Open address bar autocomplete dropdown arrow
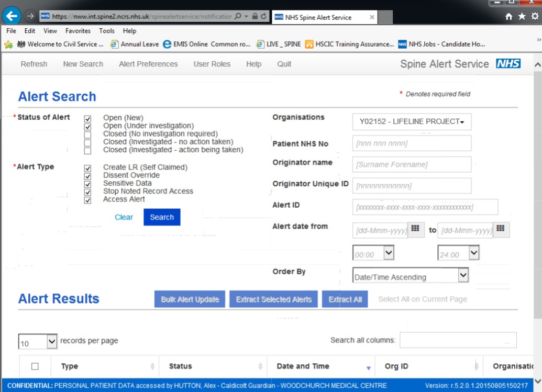Screen dimensions: 542x392 (246, 16)
